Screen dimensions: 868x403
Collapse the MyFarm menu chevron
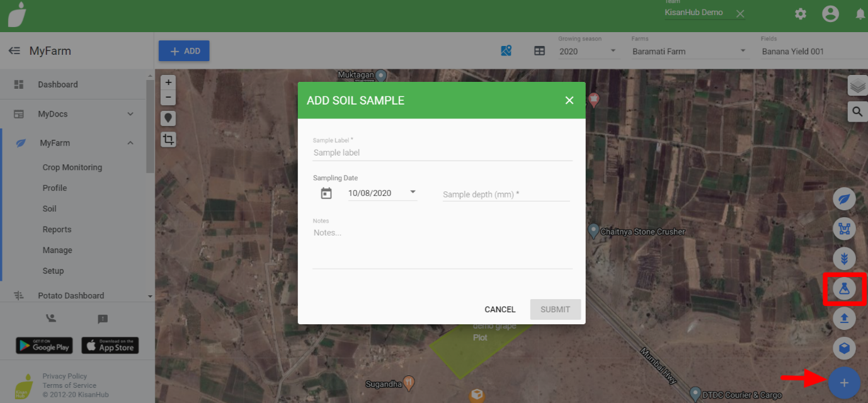click(130, 143)
